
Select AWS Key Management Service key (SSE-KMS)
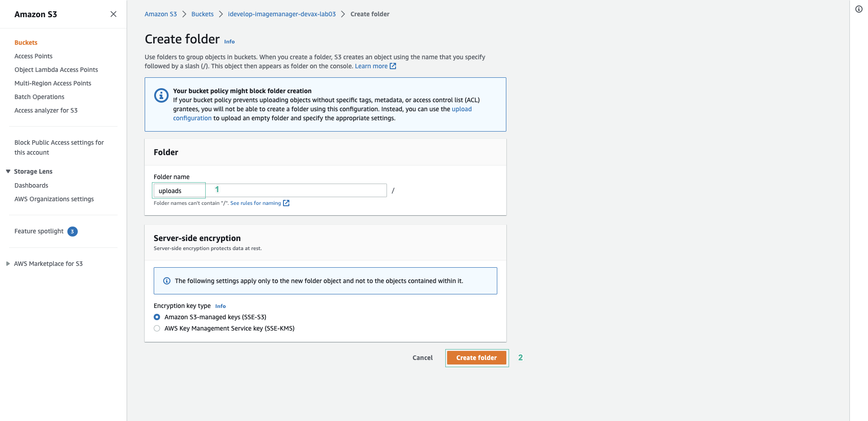tap(157, 328)
